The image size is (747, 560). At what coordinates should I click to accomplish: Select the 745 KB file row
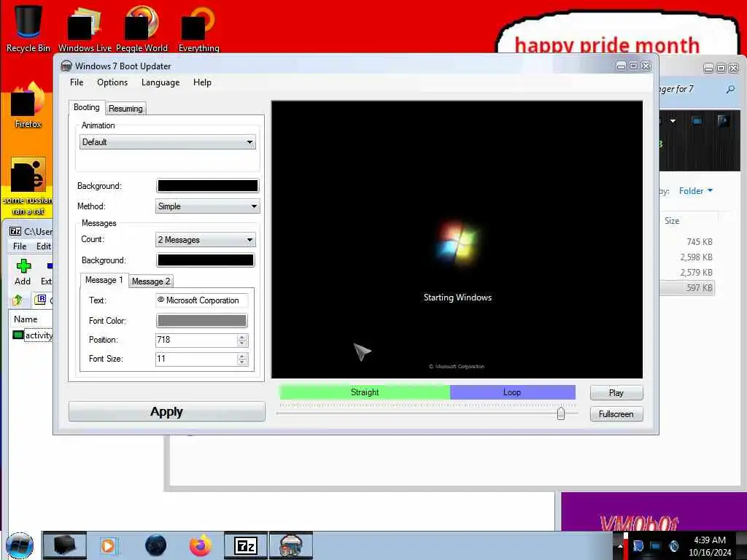pyautogui.click(x=686, y=242)
